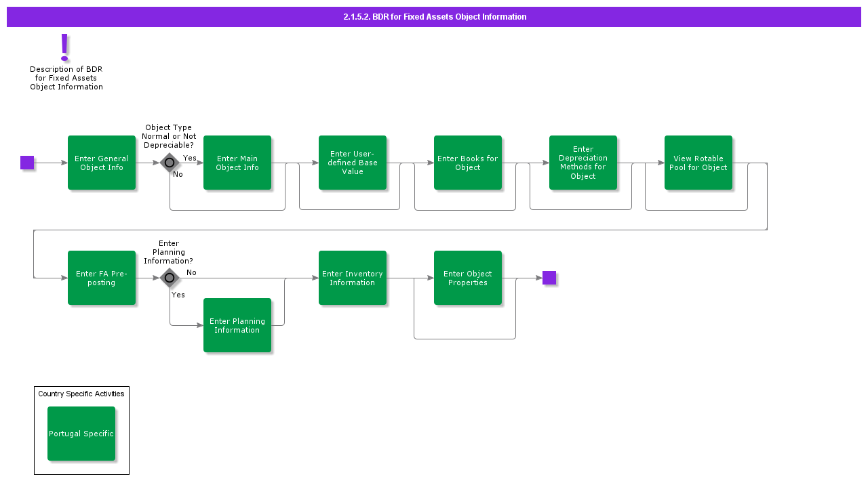868x481 pixels.
Task: Select Enter Depreciation Methods for Object activity
Action: 583,163
